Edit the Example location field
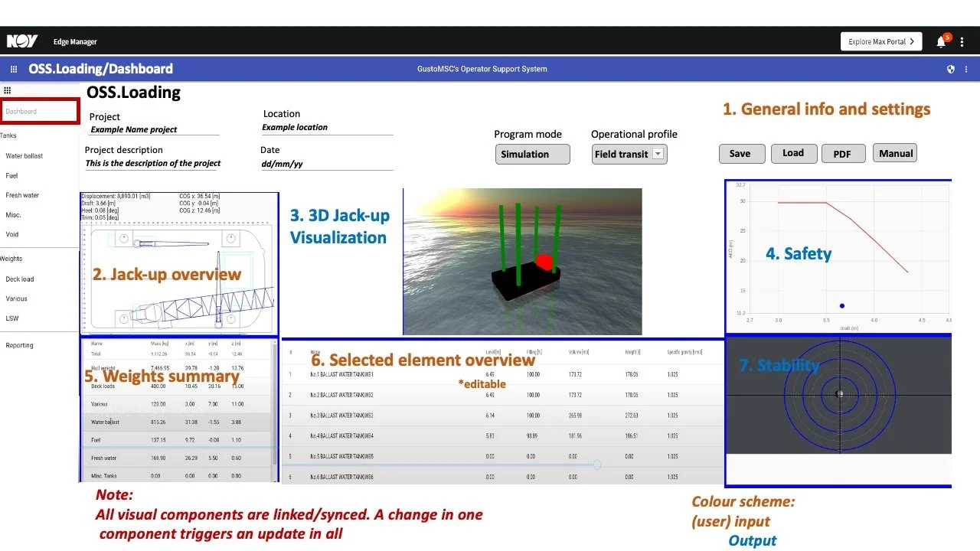Viewport: 980px width, 551px height. 327,127
